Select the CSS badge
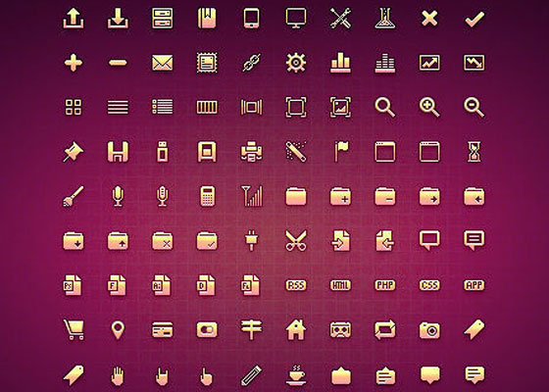 point(429,285)
